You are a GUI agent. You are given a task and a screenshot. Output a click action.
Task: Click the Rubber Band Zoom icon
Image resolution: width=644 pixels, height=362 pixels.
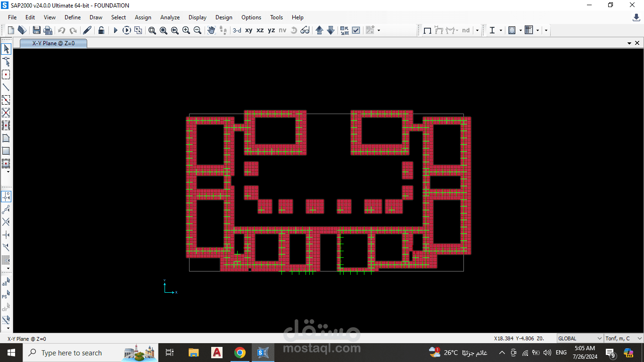click(x=152, y=30)
